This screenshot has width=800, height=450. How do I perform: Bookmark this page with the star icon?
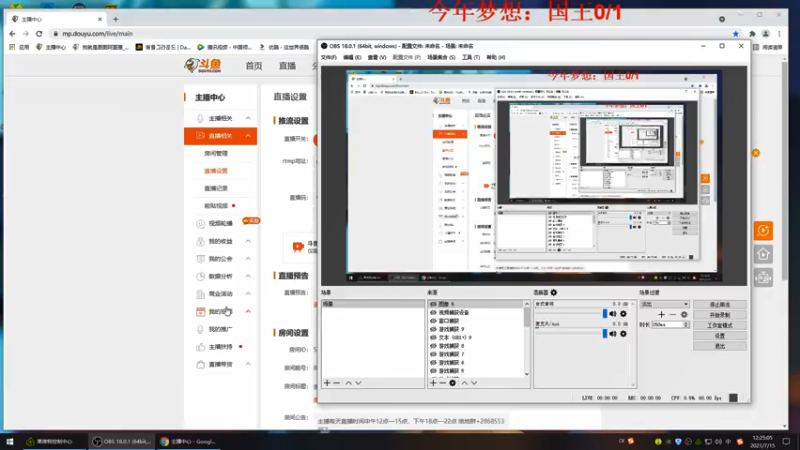(736, 34)
